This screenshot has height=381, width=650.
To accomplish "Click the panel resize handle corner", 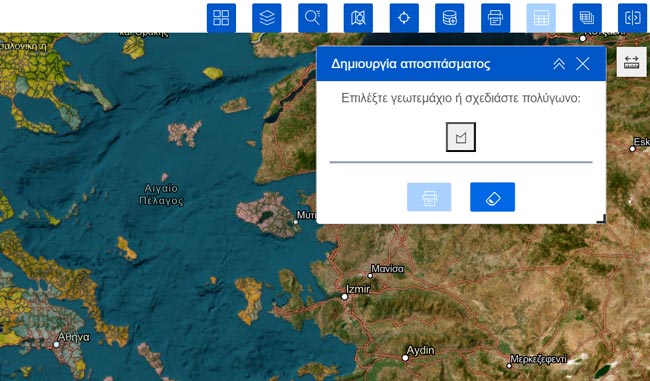I will click(601, 219).
